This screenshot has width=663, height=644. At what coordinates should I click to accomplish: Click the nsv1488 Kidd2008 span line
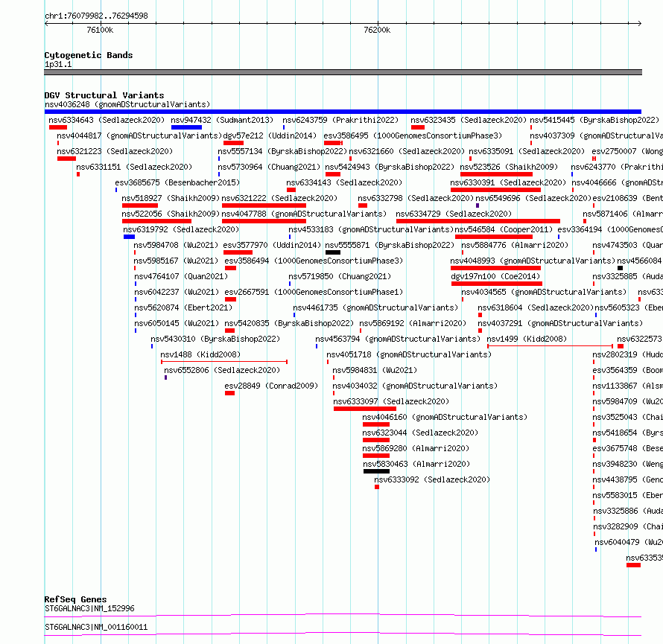tap(224, 362)
